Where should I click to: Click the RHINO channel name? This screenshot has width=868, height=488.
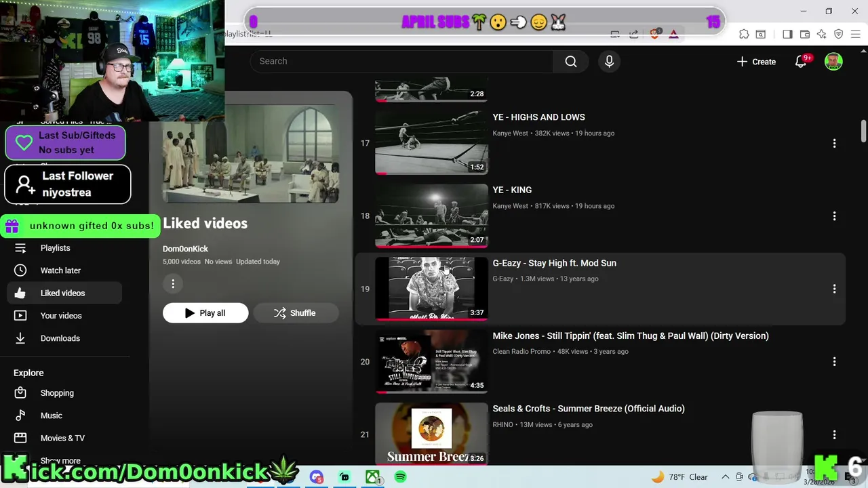click(x=502, y=425)
